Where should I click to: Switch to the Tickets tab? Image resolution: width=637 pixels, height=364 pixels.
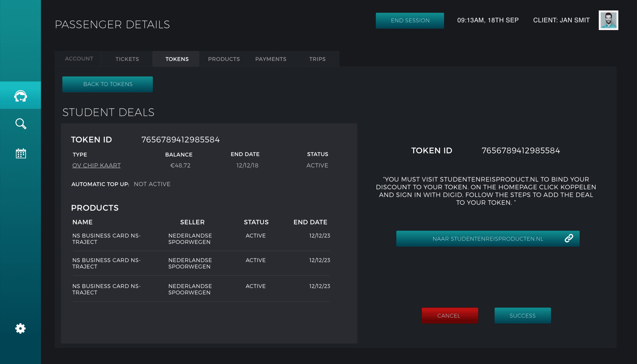click(127, 59)
